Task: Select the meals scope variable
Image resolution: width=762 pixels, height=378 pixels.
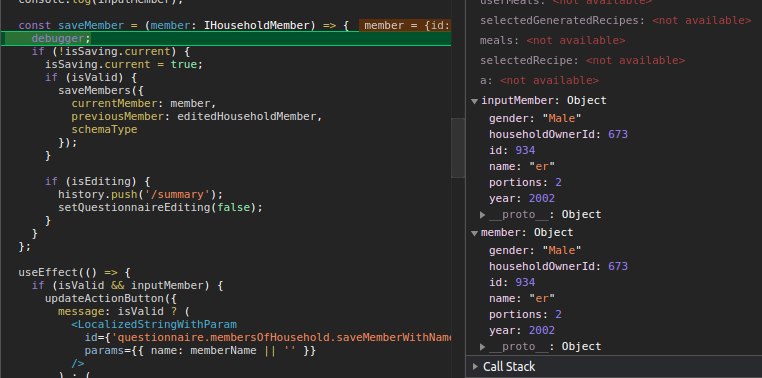Action: coord(553,40)
